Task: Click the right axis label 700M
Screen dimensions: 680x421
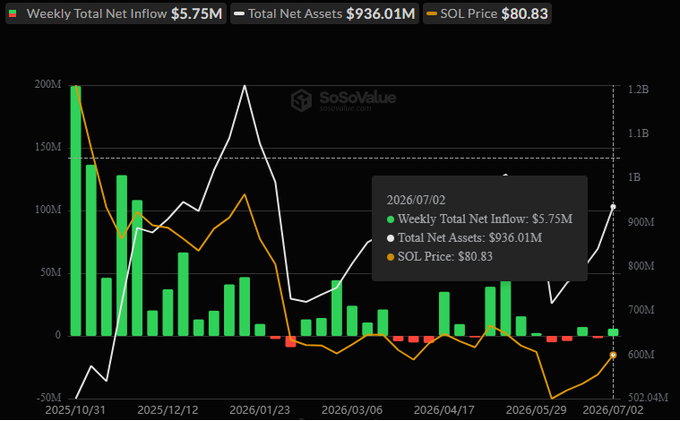Action: [641, 310]
